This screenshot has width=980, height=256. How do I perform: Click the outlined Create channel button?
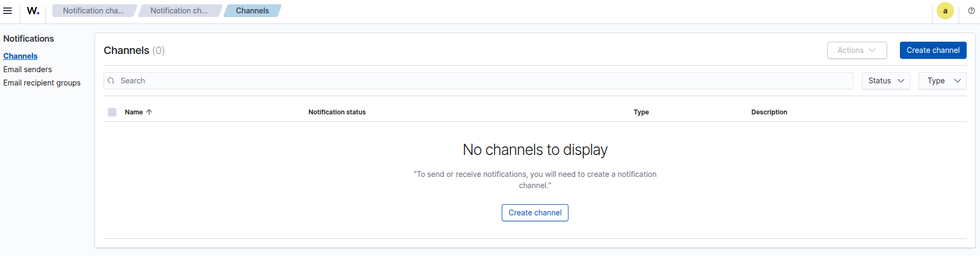click(x=535, y=213)
